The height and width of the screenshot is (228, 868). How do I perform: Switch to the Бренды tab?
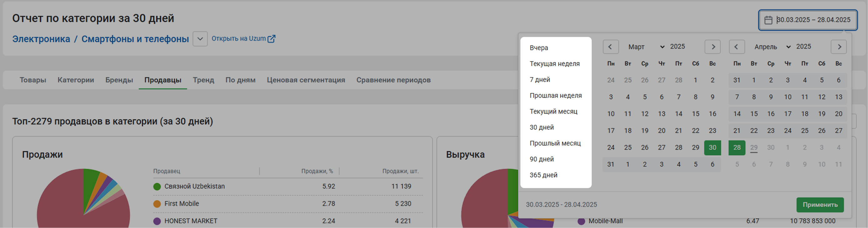[x=119, y=80]
